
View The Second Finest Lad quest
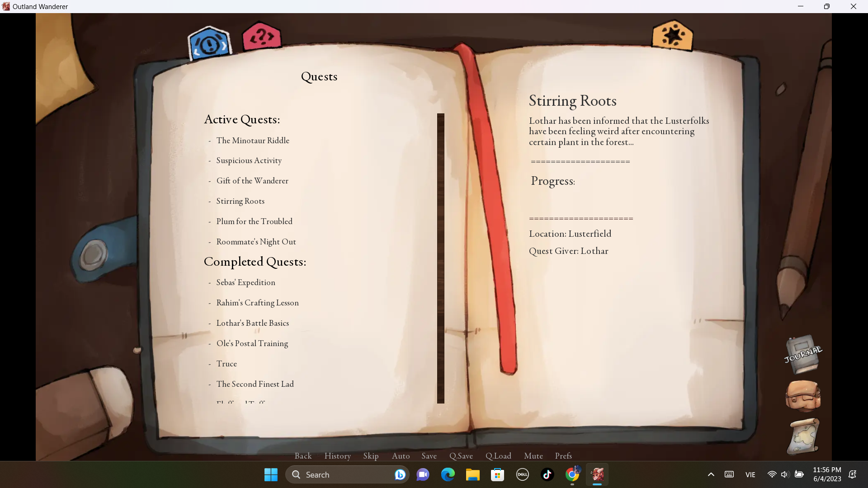pos(255,384)
